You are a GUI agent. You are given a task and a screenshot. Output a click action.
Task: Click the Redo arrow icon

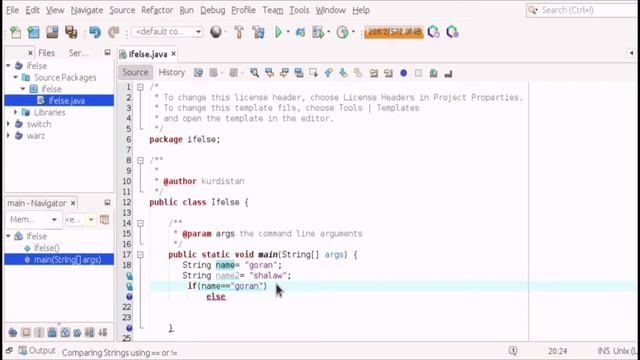(x=113, y=32)
